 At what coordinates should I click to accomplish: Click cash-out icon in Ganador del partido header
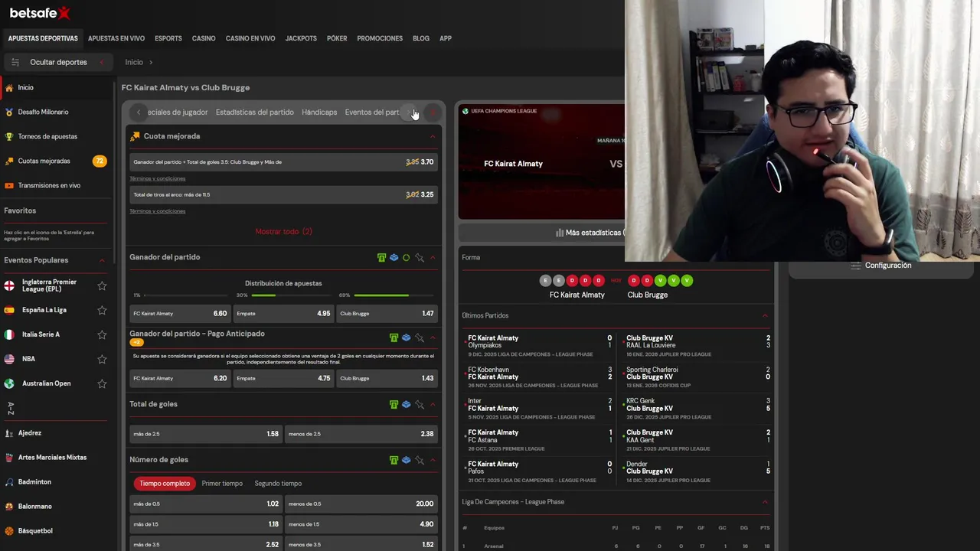point(381,258)
